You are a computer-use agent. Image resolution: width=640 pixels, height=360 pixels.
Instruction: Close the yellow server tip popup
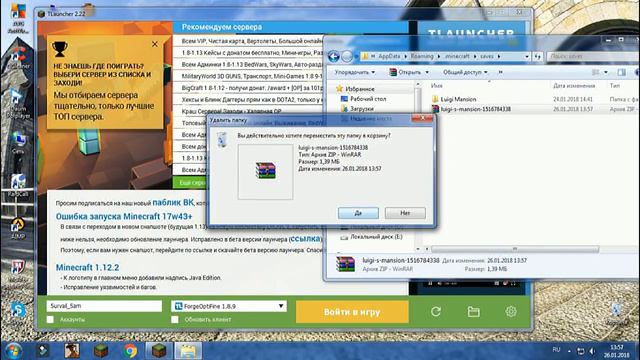coord(155,44)
